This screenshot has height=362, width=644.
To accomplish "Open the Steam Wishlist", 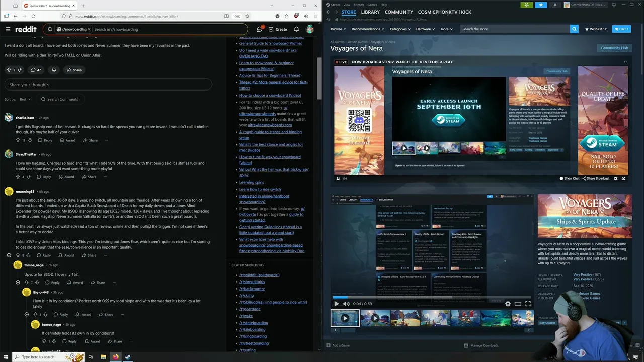I will coord(596,29).
